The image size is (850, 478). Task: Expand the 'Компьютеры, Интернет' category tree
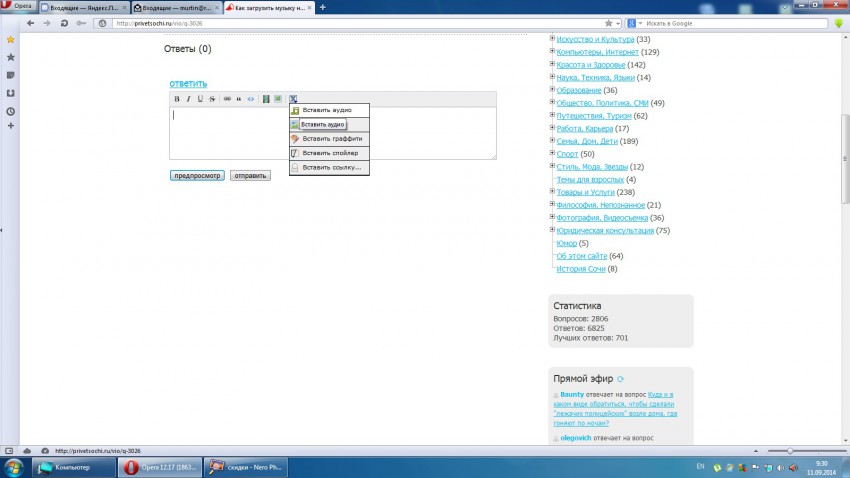[552, 52]
